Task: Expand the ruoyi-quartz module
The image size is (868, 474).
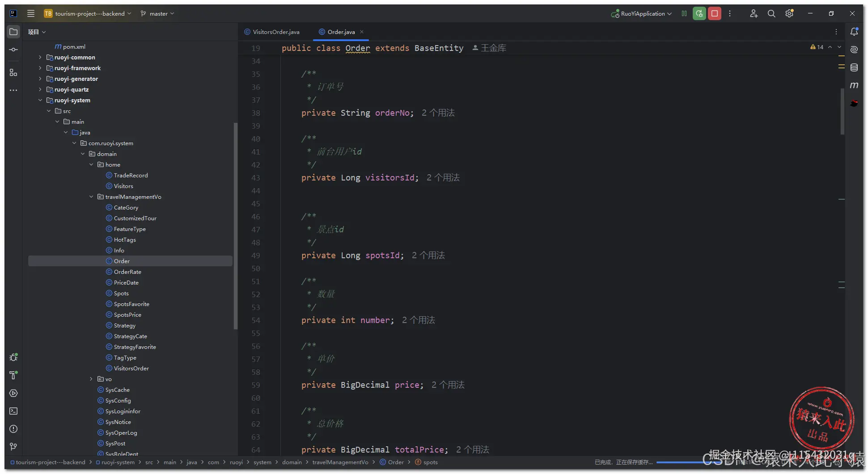Action: coord(40,89)
